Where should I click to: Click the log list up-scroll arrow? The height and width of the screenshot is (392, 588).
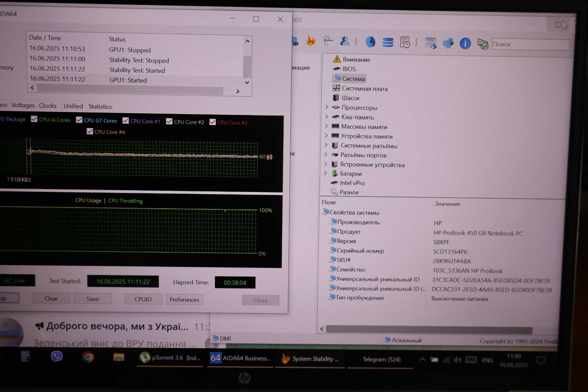(x=248, y=41)
